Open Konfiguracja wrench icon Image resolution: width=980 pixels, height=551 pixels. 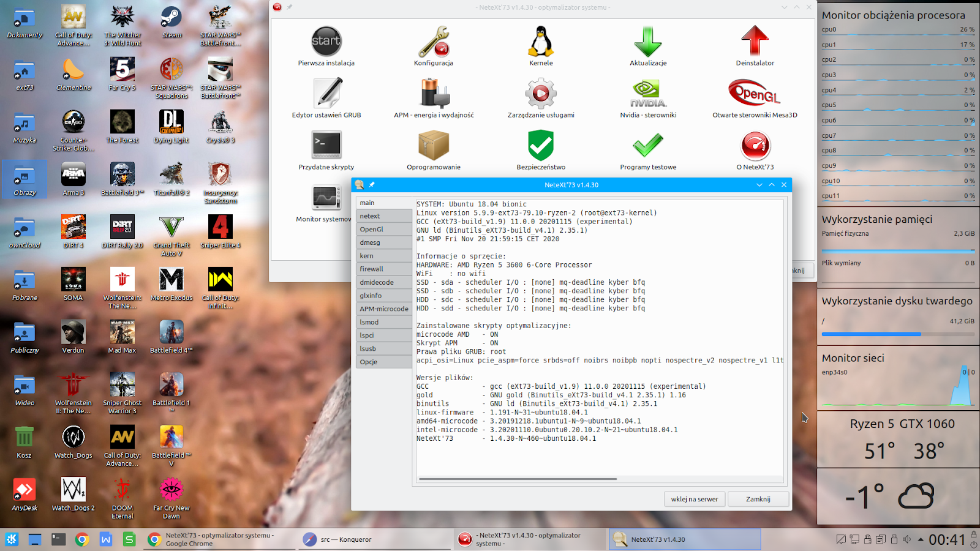click(433, 42)
